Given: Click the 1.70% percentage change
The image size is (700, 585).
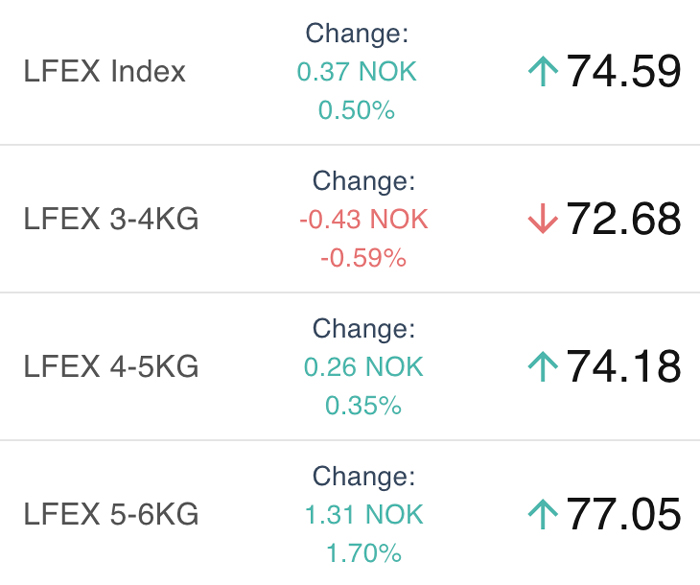Looking at the screenshot, I should click(x=364, y=553).
